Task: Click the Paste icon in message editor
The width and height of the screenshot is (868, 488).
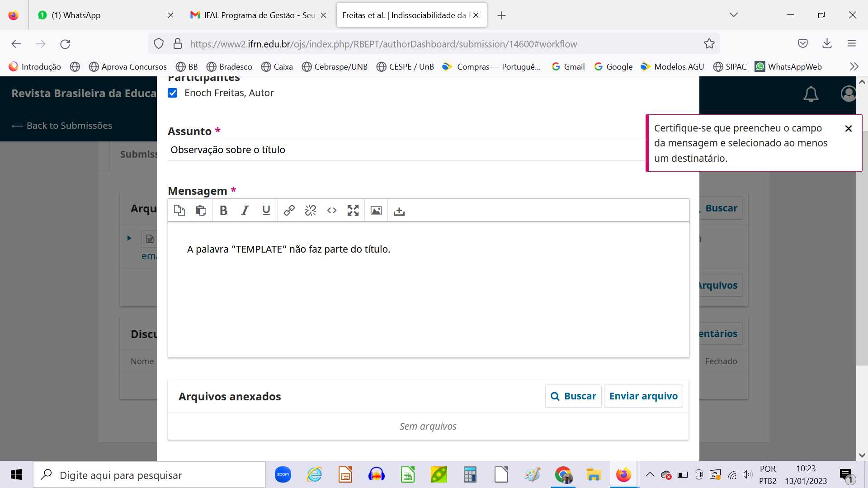Action: coord(201,211)
